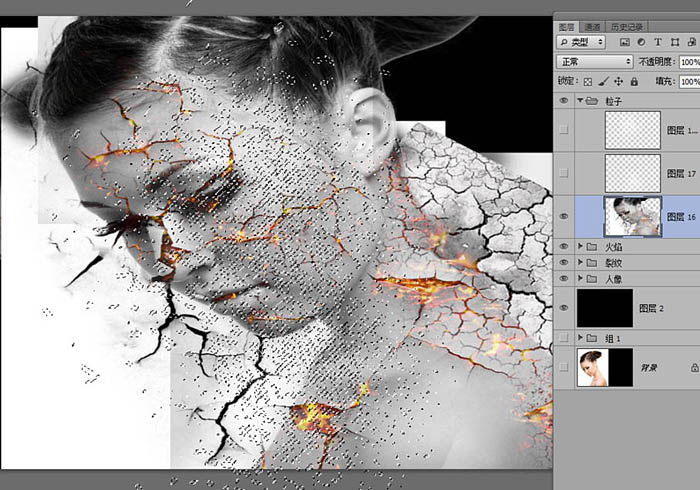
Task: Open the 正常 blend mode dropdown
Action: pyautogui.click(x=595, y=62)
